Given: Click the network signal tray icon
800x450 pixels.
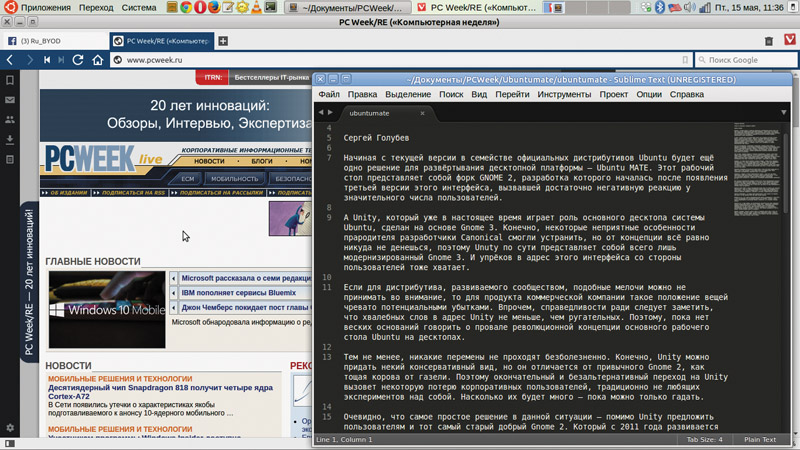Looking at the screenshot, I should (x=705, y=7).
